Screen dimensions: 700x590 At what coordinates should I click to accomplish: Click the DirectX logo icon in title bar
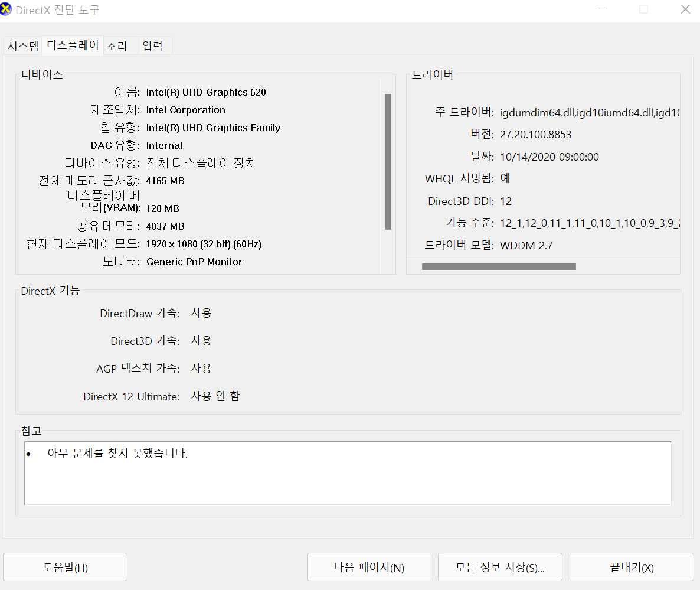pos(5,9)
